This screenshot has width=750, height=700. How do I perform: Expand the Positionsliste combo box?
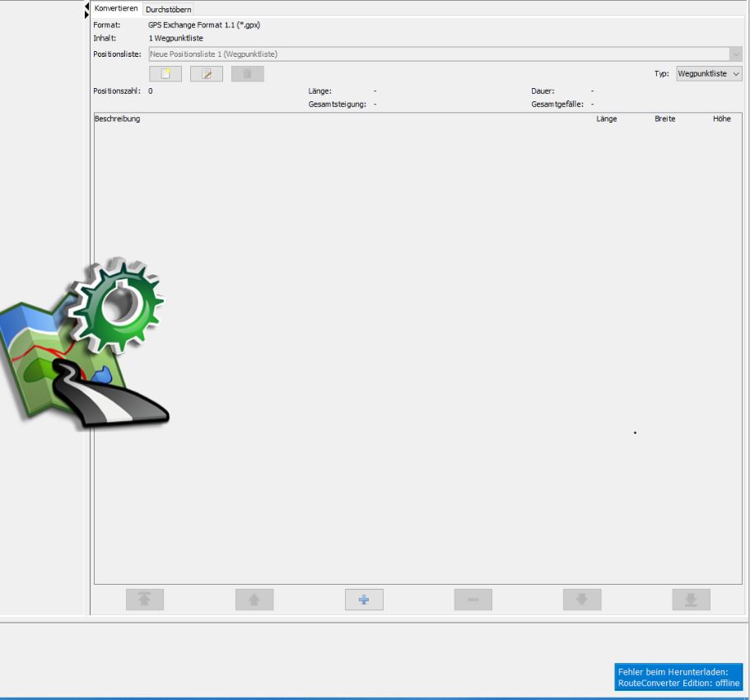[x=735, y=54]
